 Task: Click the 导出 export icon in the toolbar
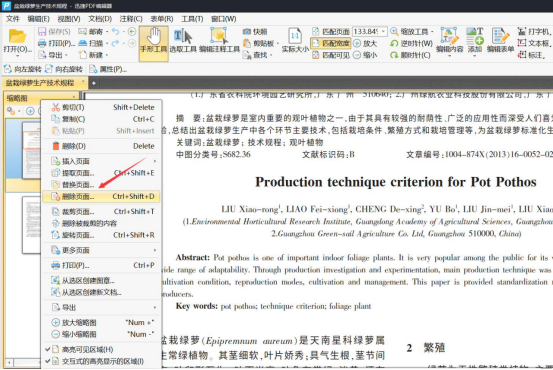[x=42, y=55]
